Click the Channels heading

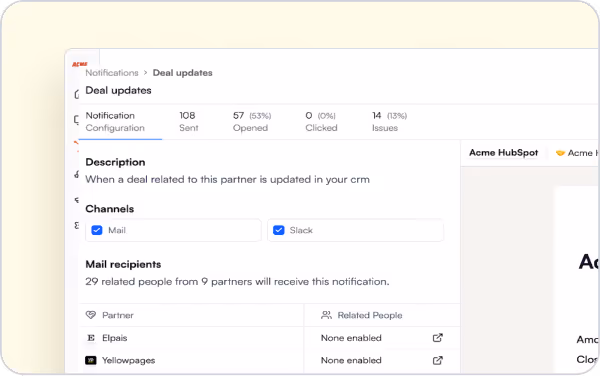(x=109, y=209)
